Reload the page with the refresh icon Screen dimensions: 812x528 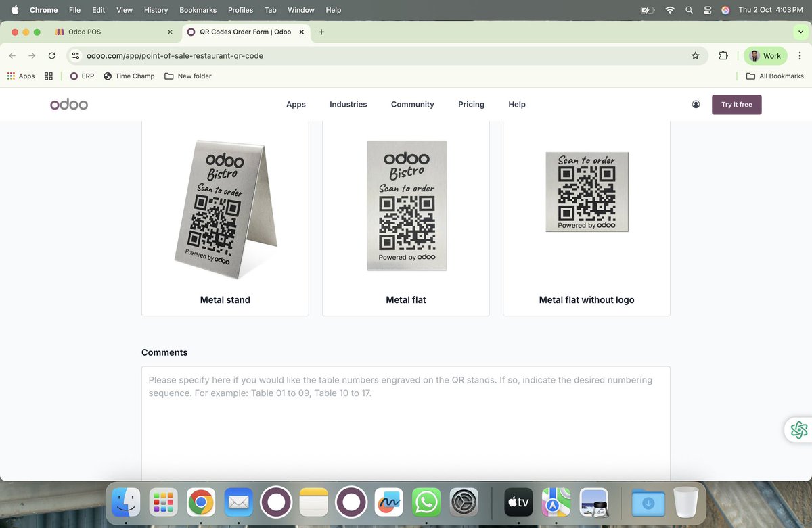click(x=52, y=56)
